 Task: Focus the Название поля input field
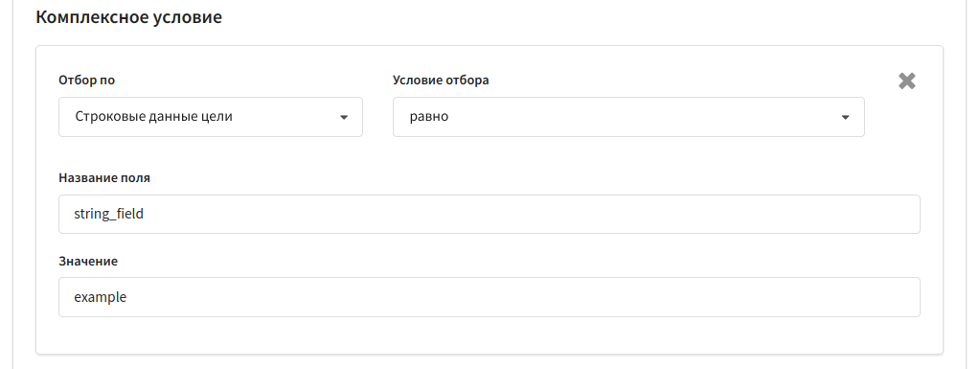coord(490,214)
